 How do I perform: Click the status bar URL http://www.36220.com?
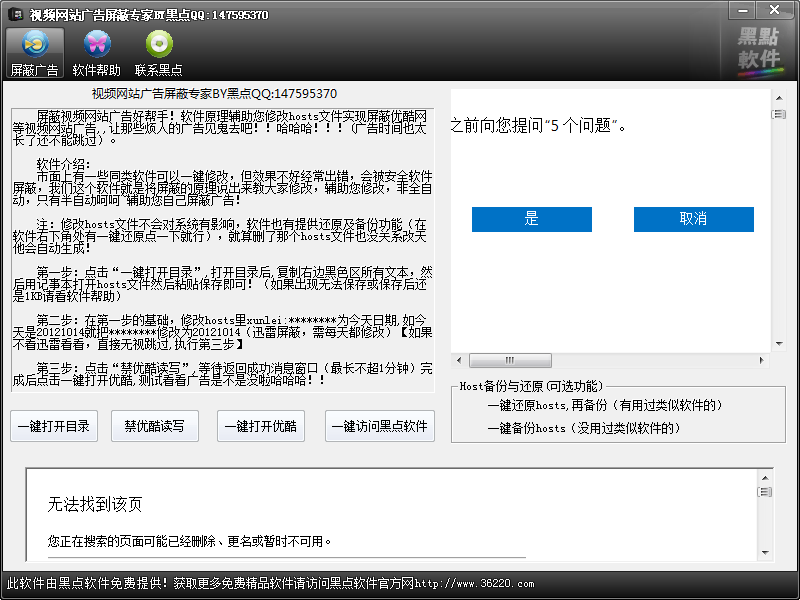click(x=474, y=583)
